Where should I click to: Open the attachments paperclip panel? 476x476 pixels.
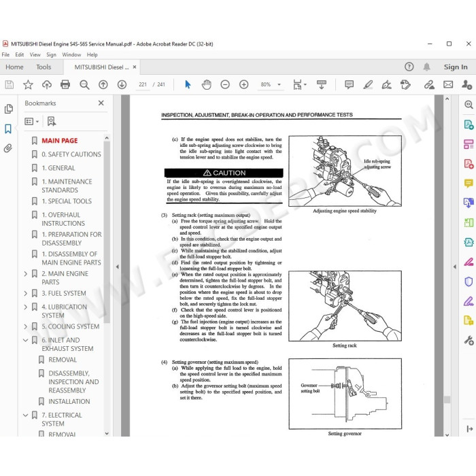[x=8, y=148]
